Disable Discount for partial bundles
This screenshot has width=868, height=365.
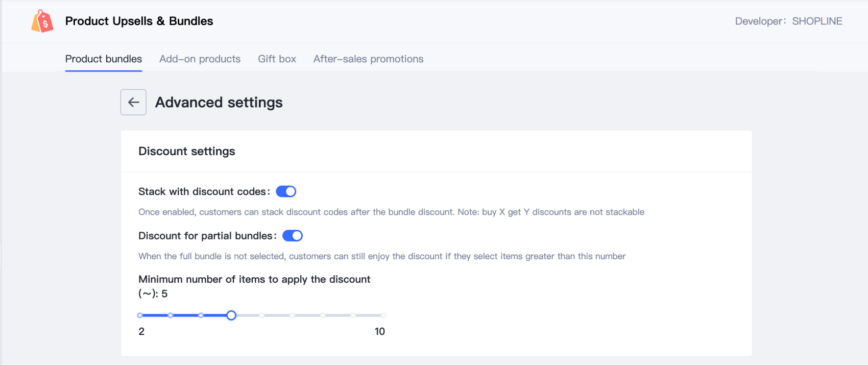click(293, 235)
